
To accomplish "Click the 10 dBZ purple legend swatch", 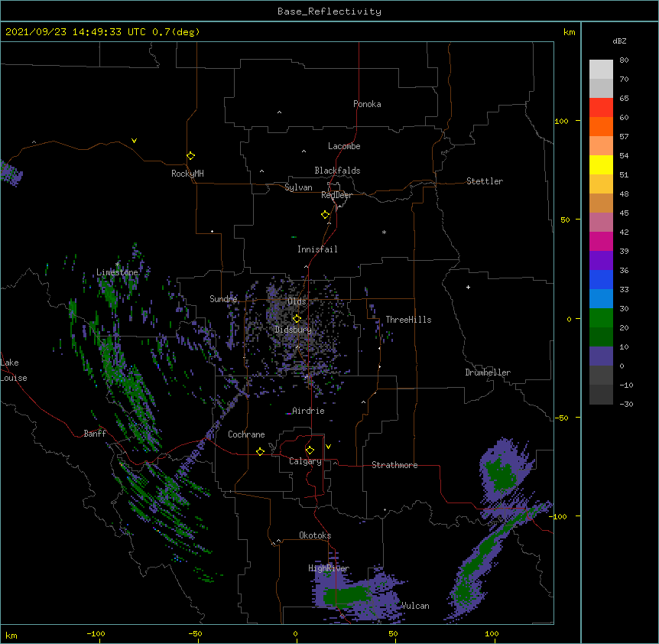I will coord(601,356).
